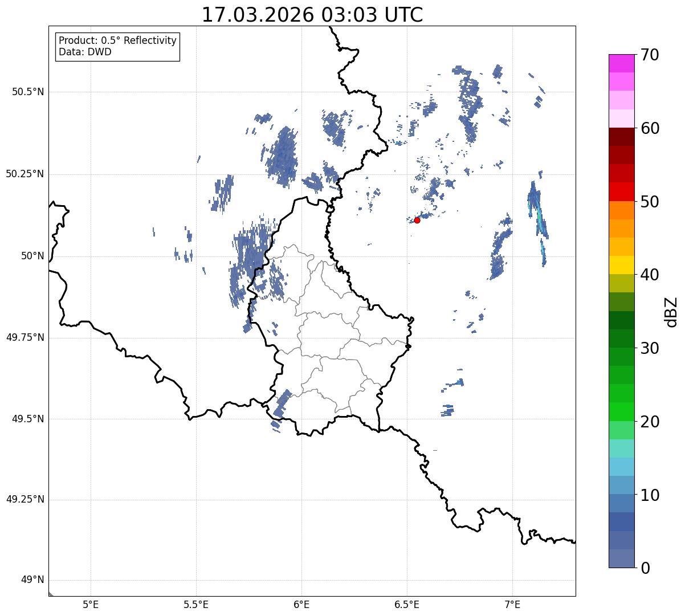Click the '50°N' latitude label

coord(32,256)
